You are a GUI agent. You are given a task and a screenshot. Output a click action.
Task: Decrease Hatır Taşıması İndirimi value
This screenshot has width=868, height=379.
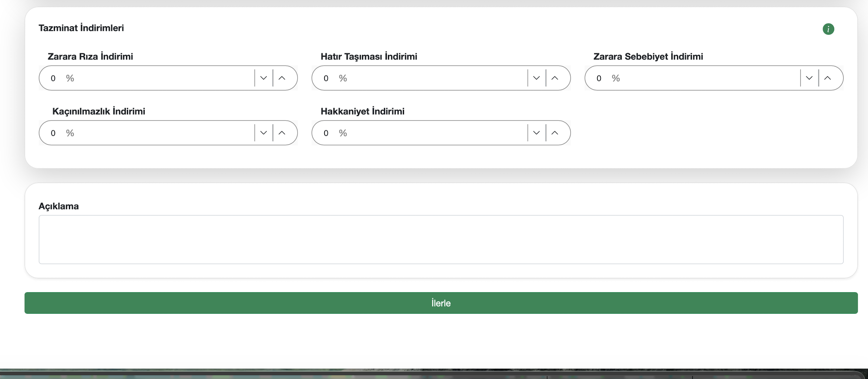(536, 78)
